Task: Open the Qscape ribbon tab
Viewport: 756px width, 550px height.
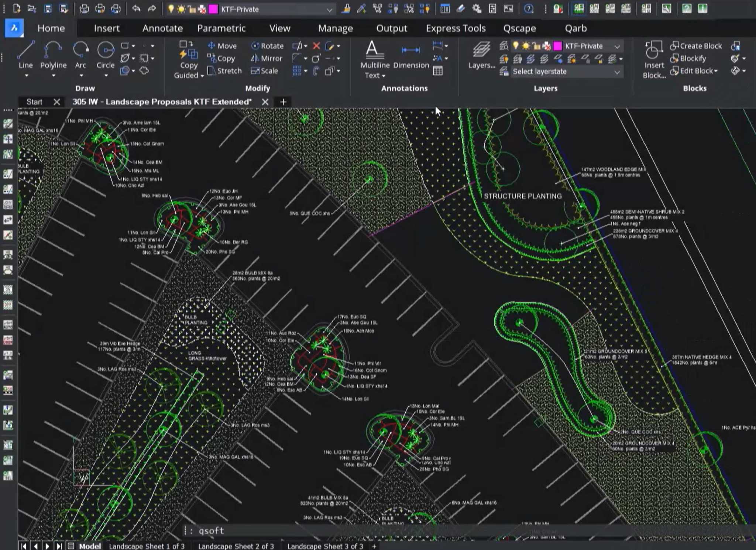Action: pos(519,28)
